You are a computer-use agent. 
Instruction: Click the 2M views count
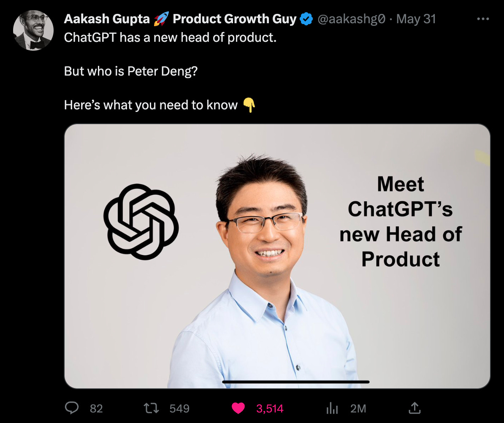[358, 409]
